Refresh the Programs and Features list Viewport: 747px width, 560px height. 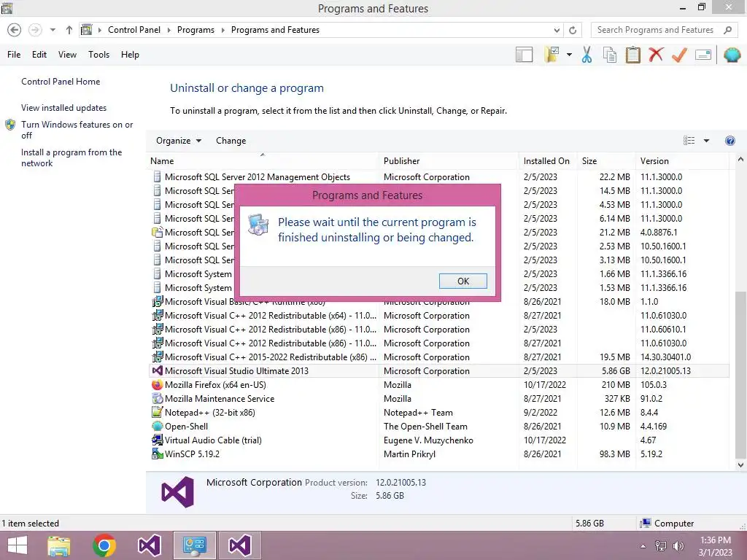573,30
